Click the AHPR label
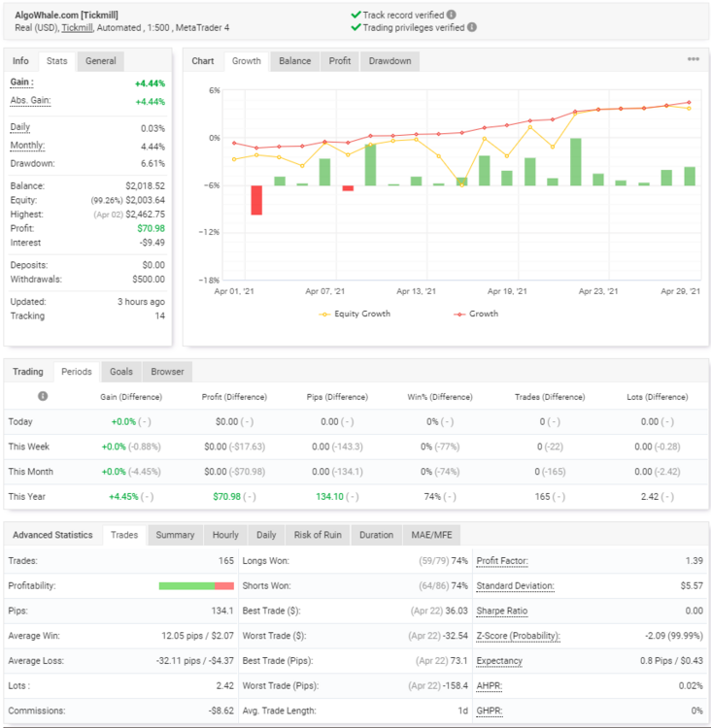The image size is (711, 728). pyautogui.click(x=490, y=686)
